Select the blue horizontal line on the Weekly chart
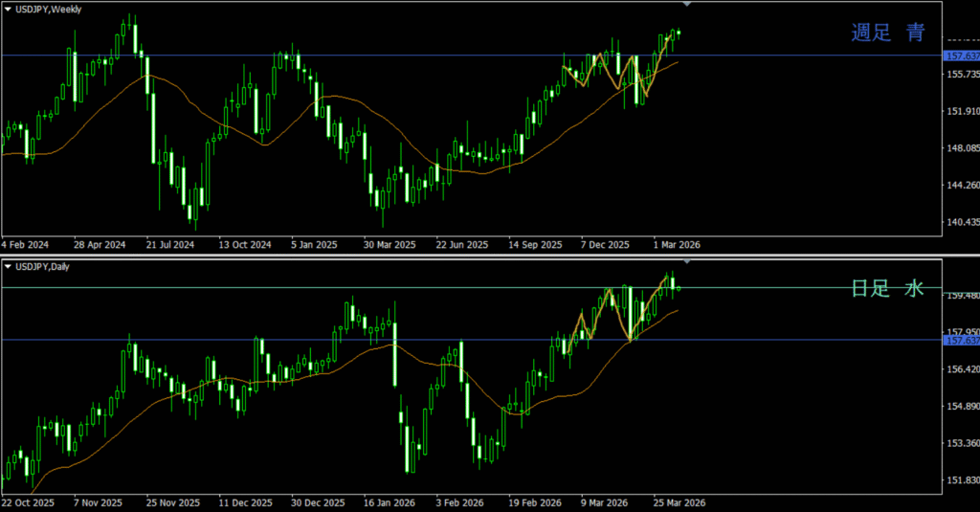 (383, 56)
